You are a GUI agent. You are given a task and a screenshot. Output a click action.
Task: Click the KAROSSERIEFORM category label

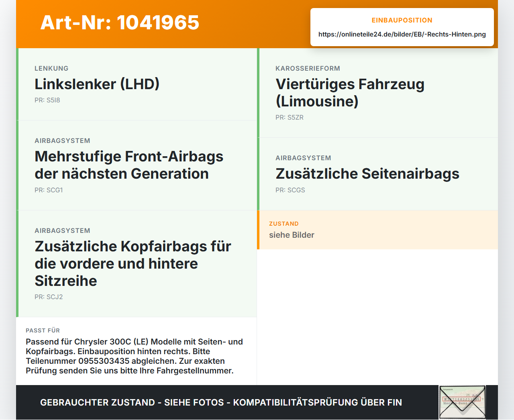pos(308,68)
